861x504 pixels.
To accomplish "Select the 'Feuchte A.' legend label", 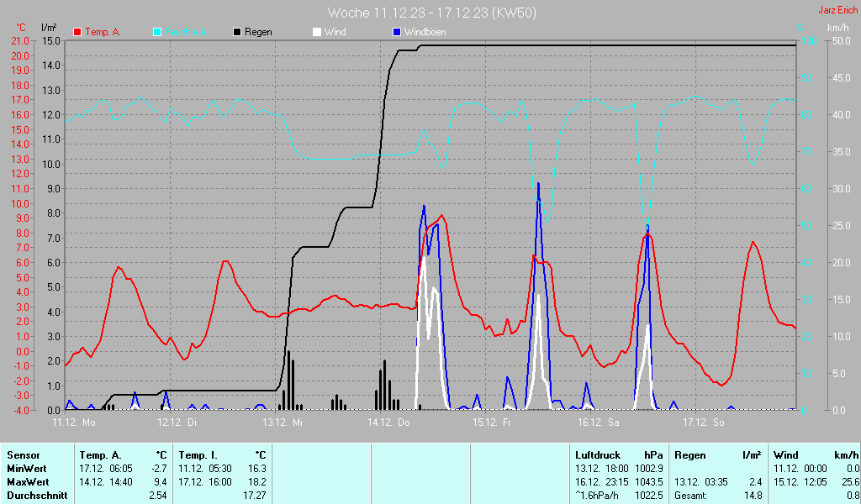I will point(186,33).
